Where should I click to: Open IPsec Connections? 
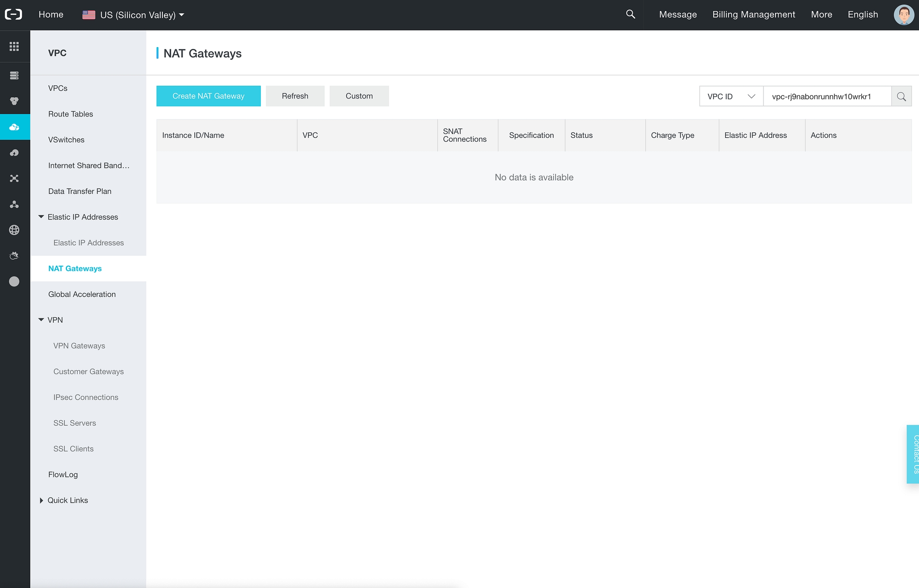pos(86,397)
